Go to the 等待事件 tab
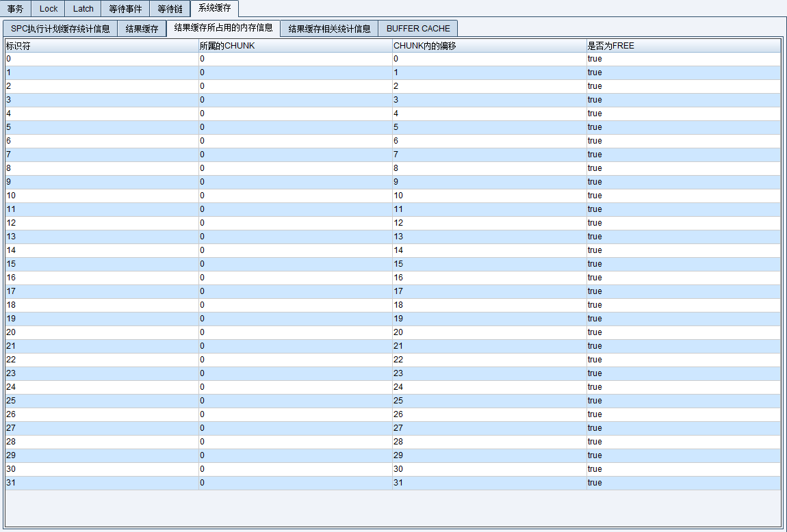Image resolution: width=787 pixels, height=532 pixels. coord(125,9)
